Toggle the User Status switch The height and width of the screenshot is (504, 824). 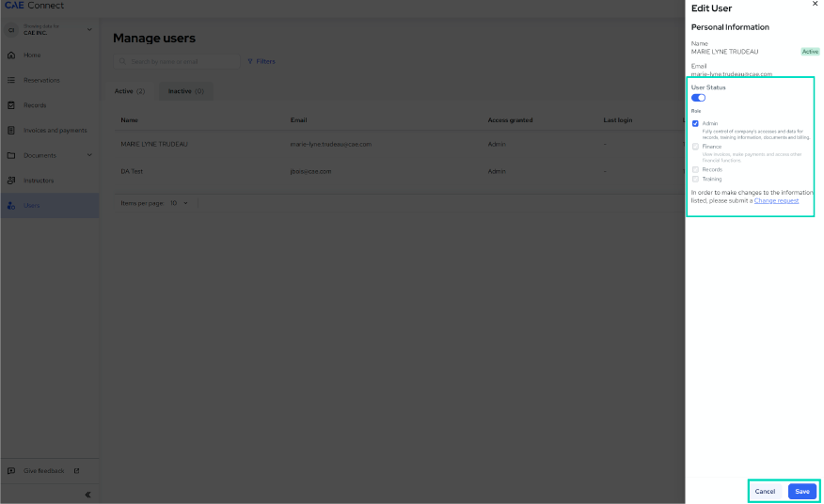(698, 98)
